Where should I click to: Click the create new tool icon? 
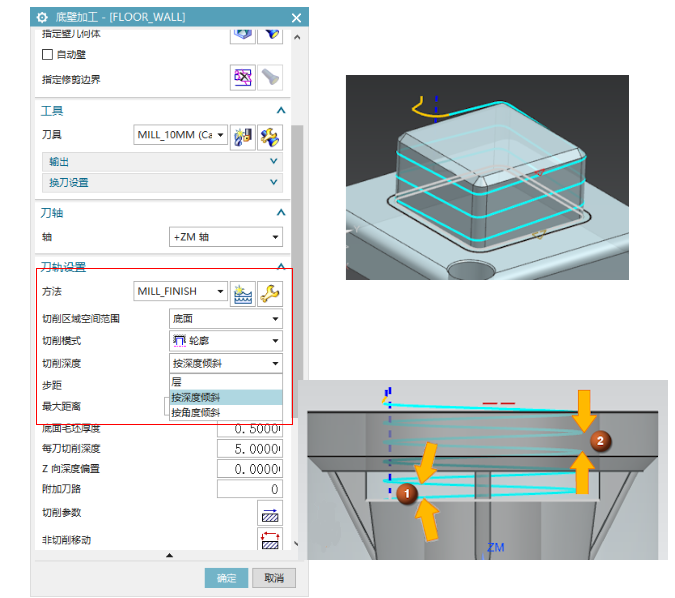point(242,136)
